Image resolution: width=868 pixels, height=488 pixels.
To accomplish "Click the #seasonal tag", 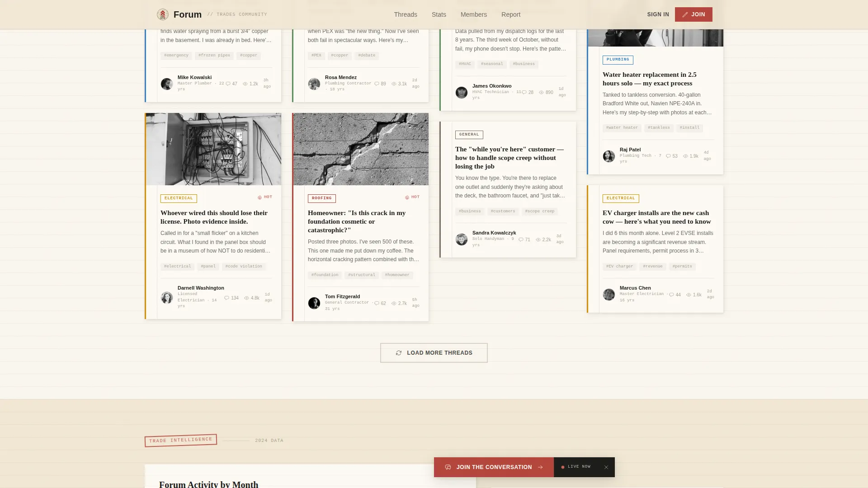I will [492, 64].
